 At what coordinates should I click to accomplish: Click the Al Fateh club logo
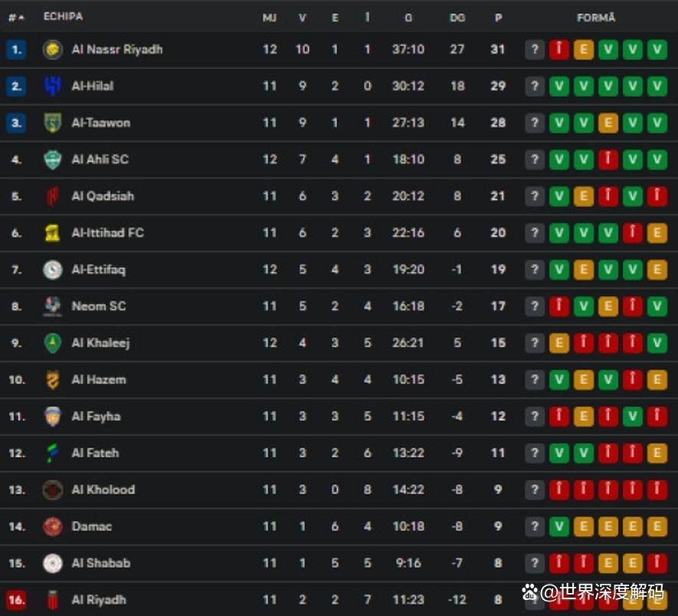52,453
